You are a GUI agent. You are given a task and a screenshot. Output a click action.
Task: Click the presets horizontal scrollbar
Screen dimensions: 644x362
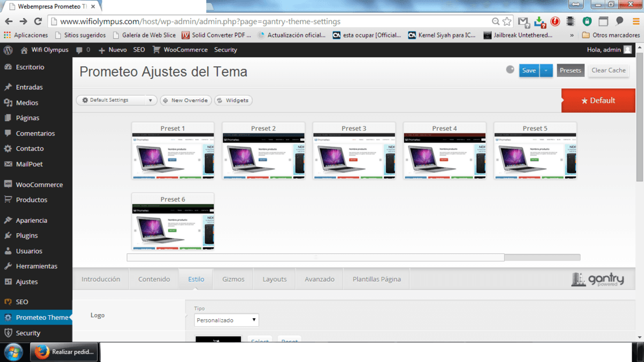tap(316, 257)
